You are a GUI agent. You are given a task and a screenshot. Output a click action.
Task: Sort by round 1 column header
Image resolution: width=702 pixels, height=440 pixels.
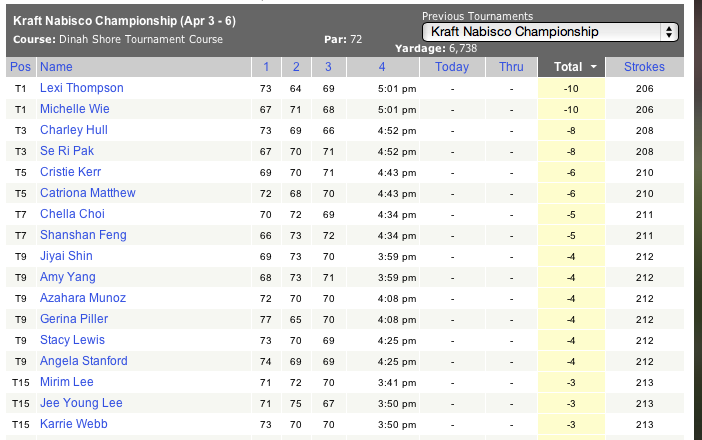click(x=266, y=67)
